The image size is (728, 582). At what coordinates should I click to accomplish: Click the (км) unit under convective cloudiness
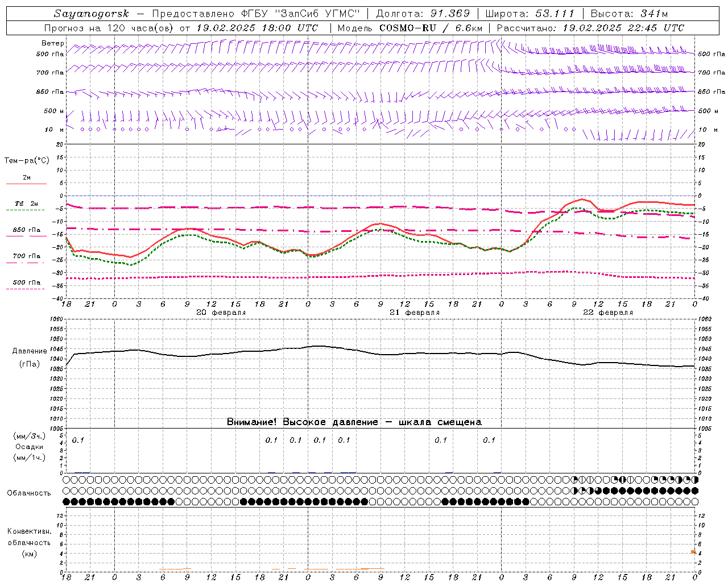click(x=29, y=554)
